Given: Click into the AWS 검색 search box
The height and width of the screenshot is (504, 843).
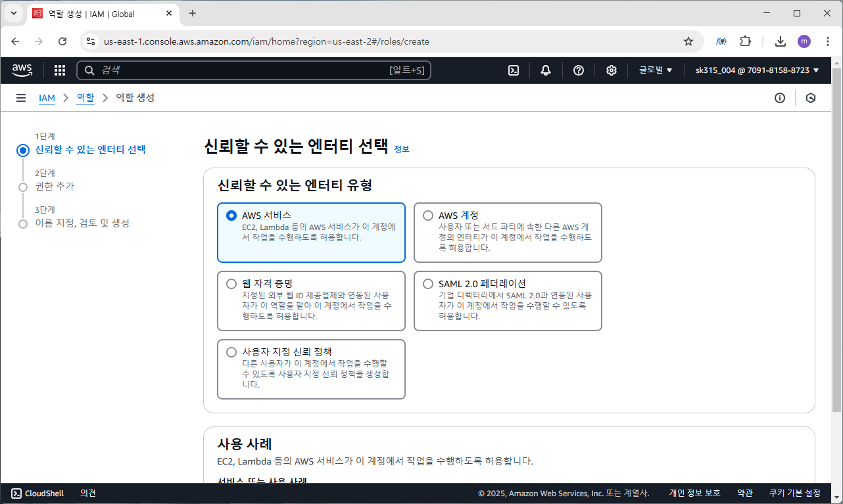Looking at the screenshot, I should pos(254,70).
